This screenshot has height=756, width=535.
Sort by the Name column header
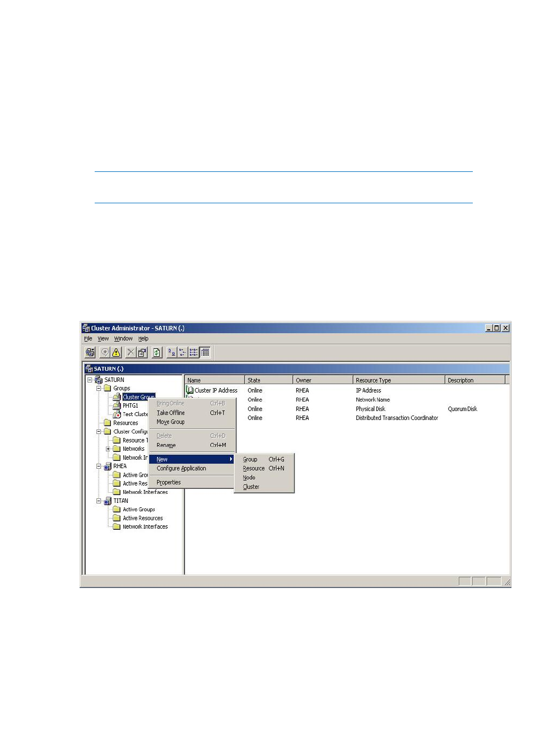[x=215, y=380]
